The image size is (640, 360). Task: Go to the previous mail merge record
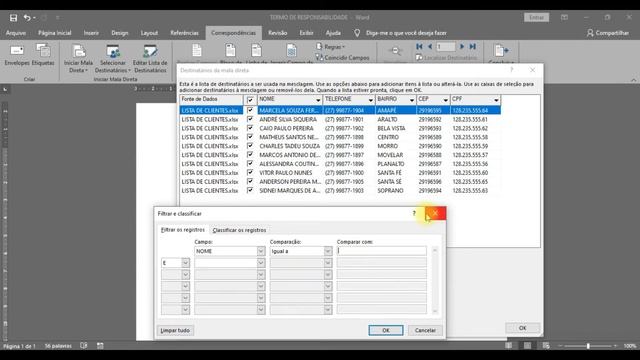pos(430,47)
